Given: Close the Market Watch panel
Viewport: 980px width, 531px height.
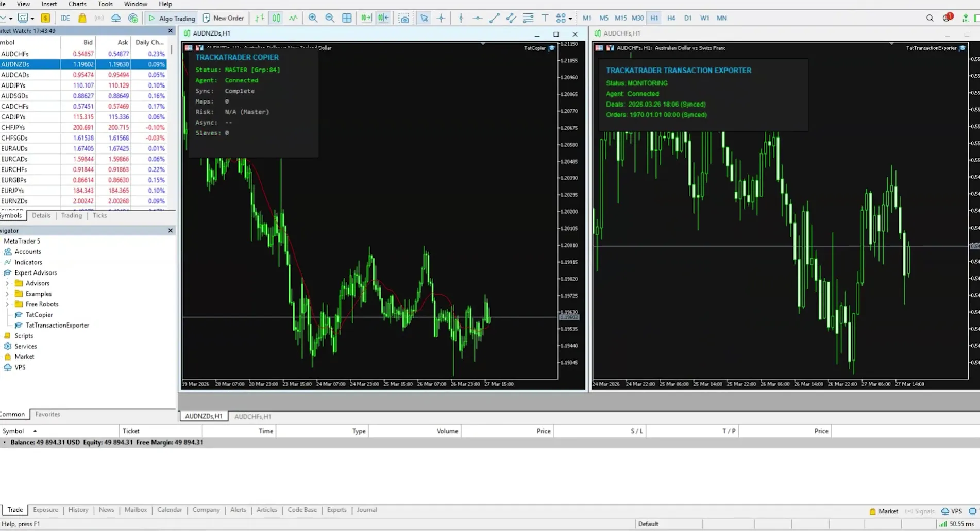Looking at the screenshot, I should pos(171,31).
